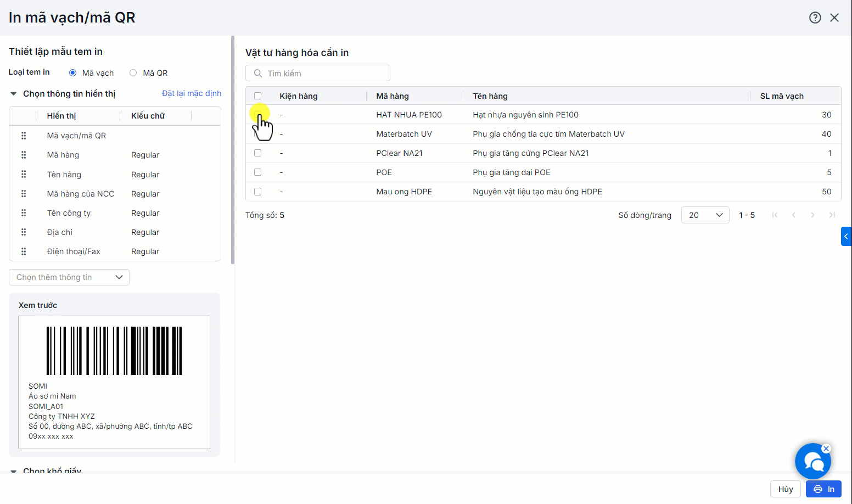852x504 pixels.
Task: Open the help question mark icon
Action: pos(815,18)
